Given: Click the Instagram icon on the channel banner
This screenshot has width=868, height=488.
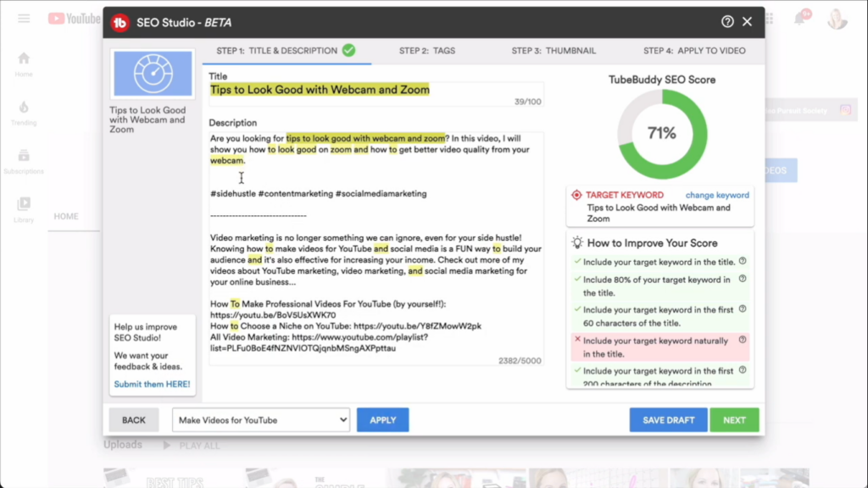Looking at the screenshot, I should pos(845,110).
